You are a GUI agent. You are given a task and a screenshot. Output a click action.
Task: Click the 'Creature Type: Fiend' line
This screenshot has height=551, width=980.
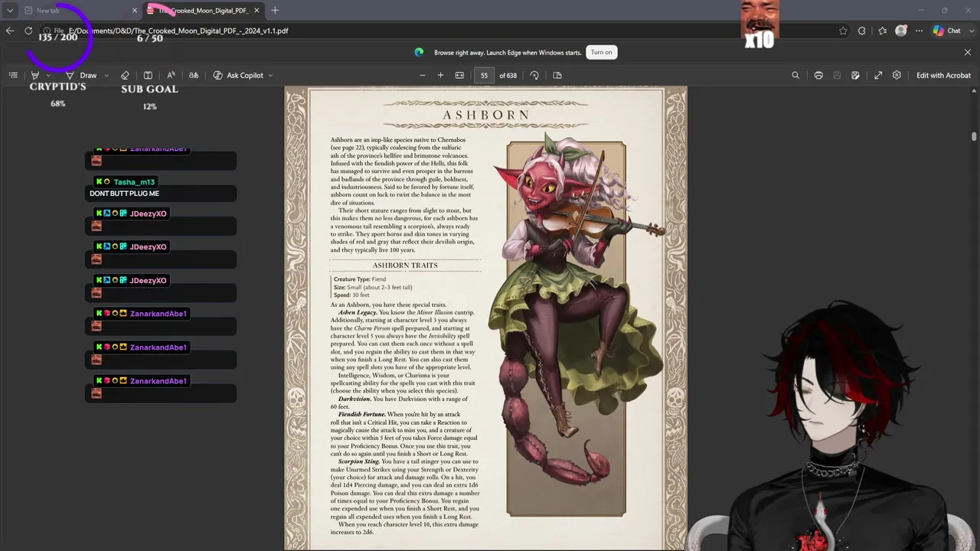tap(360, 279)
